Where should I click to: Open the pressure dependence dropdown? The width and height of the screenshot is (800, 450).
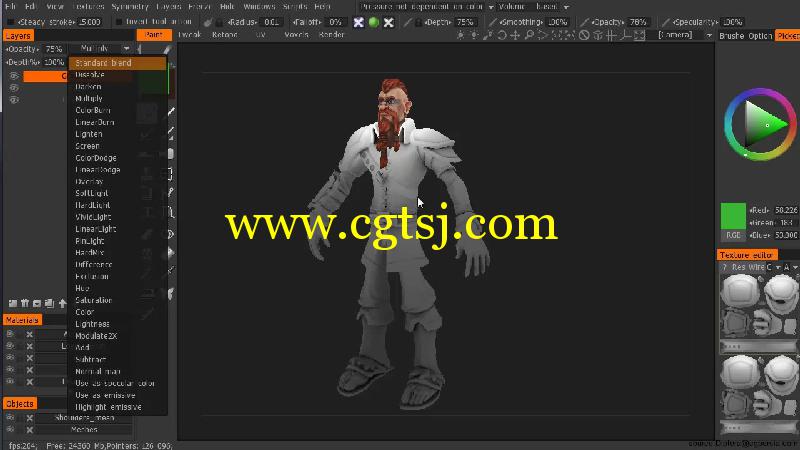pos(427,7)
